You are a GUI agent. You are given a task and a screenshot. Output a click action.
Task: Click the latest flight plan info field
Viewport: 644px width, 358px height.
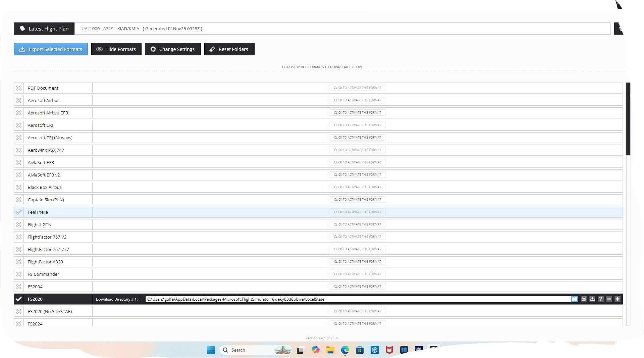(342, 29)
